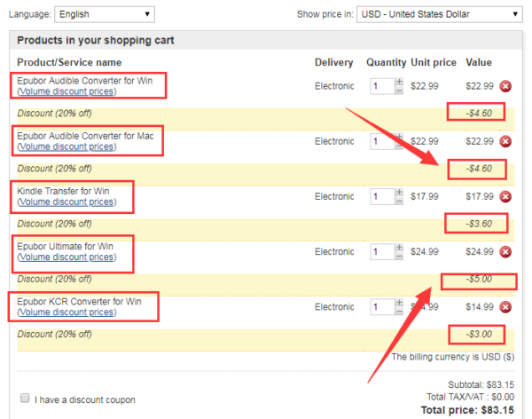Click 'The billing currency is USD ($)' note

click(453, 357)
